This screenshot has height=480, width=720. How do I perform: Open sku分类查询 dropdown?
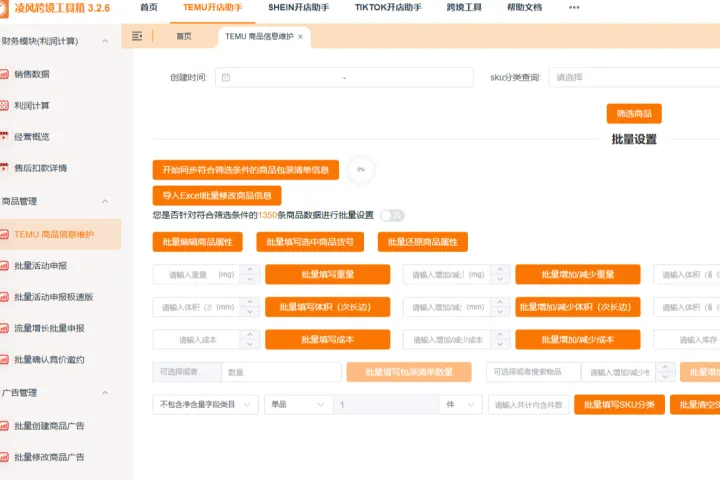tap(634, 77)
